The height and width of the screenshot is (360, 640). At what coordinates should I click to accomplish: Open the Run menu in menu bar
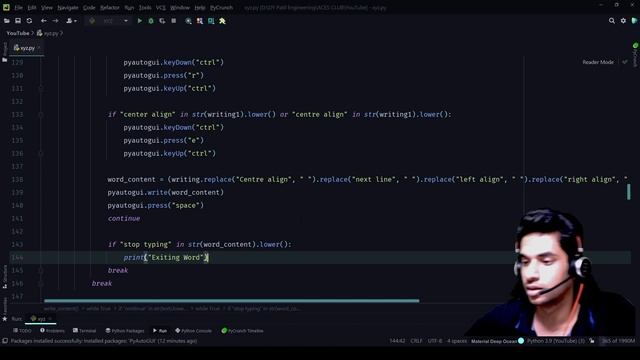point(129,8)
